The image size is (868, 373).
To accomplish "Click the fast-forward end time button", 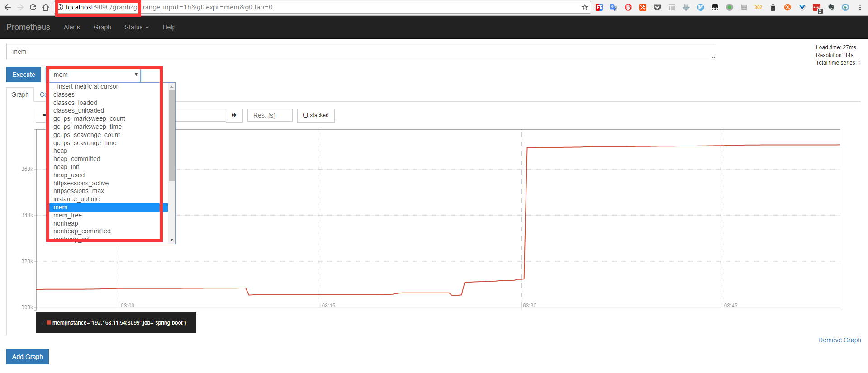I will click(234, 115).
